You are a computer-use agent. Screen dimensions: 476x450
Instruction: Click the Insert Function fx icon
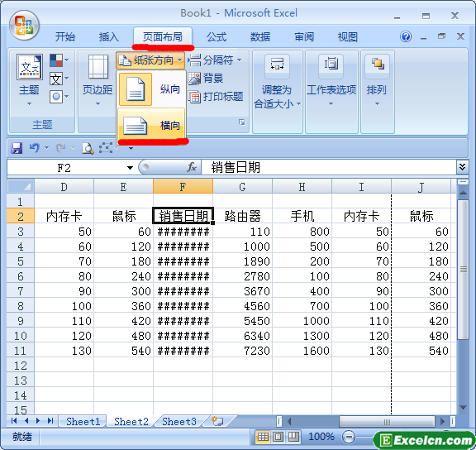coord(192,167)
